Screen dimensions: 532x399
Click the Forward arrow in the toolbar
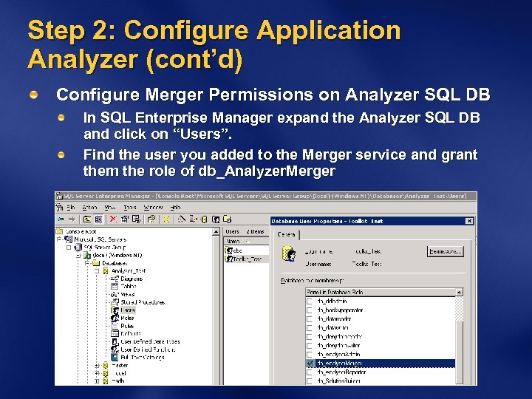point(72,219)
